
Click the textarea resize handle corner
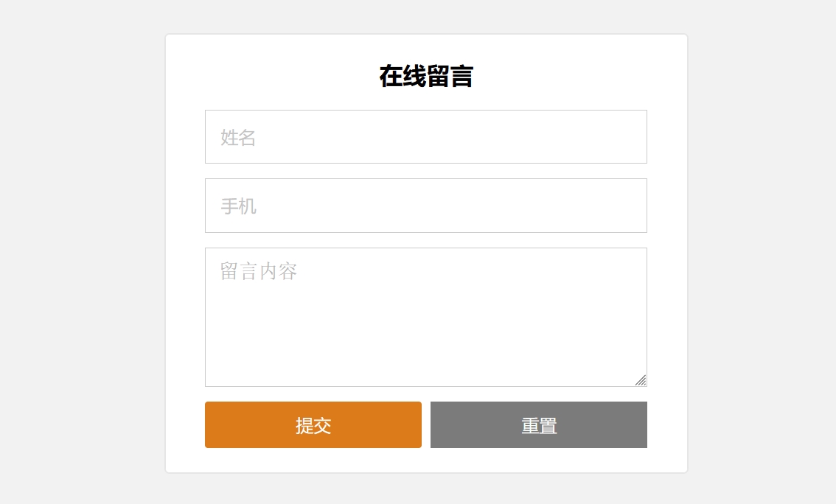(641, 380)
